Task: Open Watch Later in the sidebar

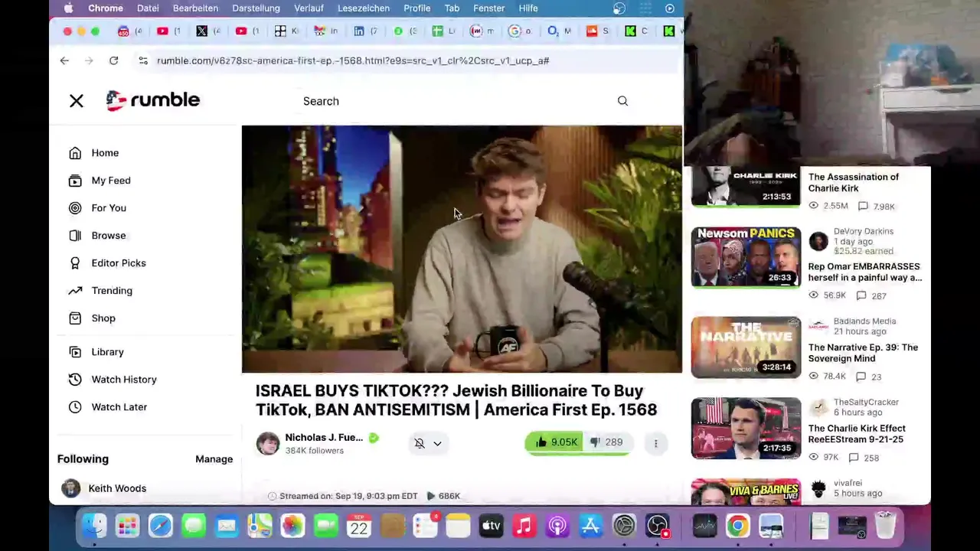Action: click(x=119, y=407)
